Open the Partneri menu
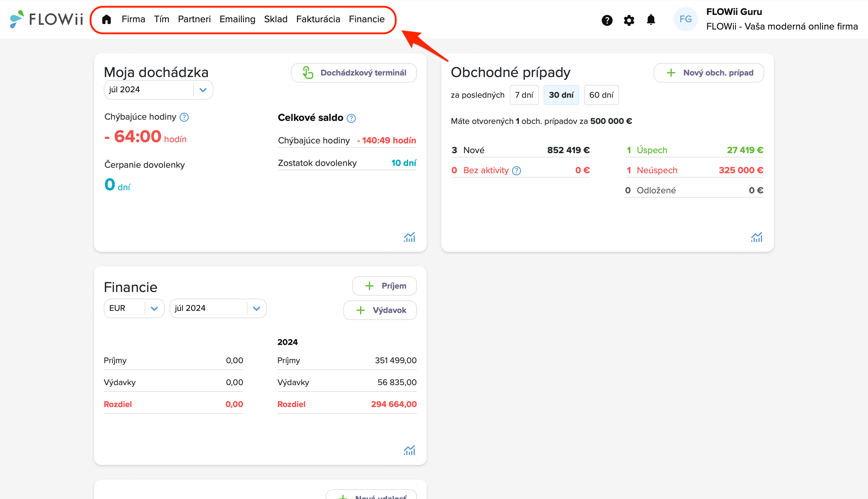 (x=194, y=19)
